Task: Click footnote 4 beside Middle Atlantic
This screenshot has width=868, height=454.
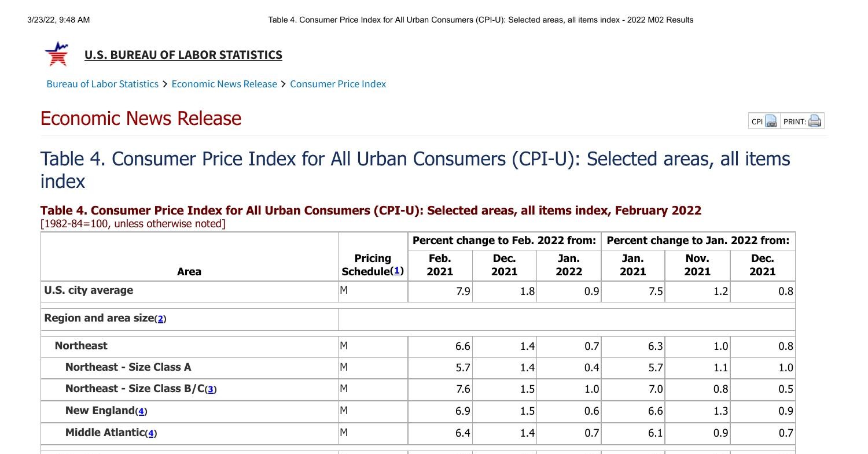Action: pyautogui.click(x=151, y=433)
